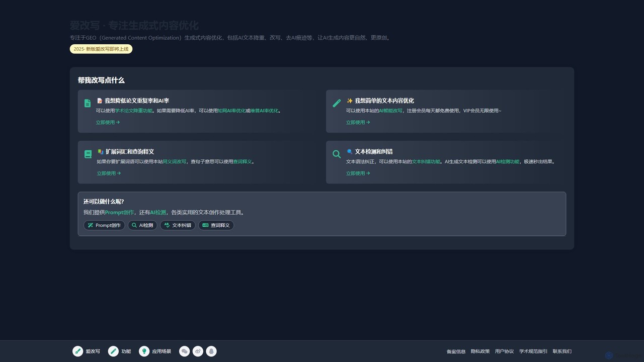Click the 爱改写 · 专注生成式内容优化 title
The image size is (644, 362).
134,26
